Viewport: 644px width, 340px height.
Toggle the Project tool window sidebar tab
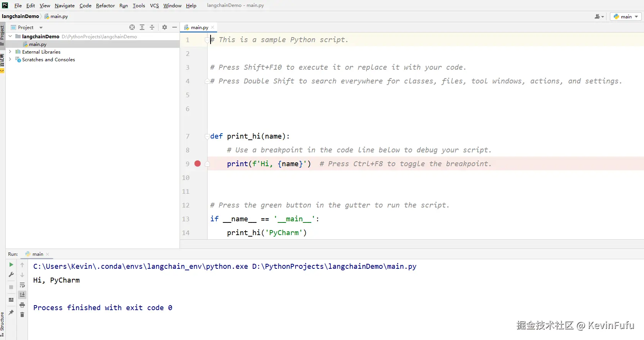click(x=2, y=35)
